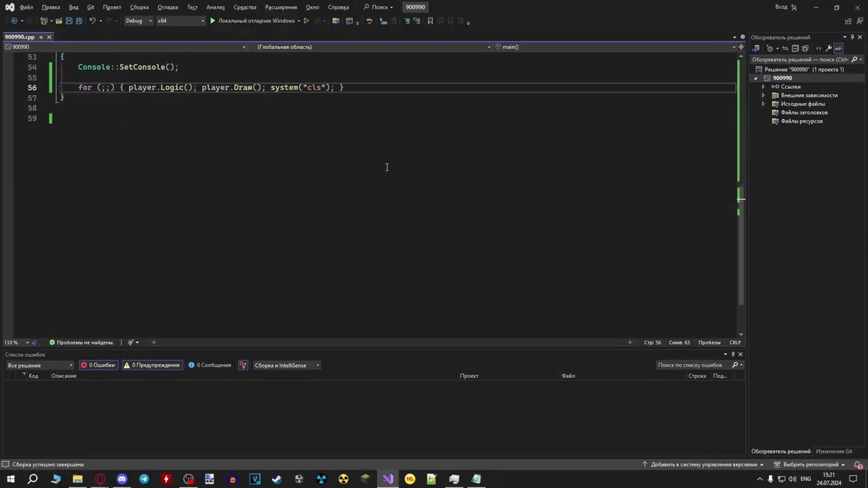Viewport: 868px width, 488px height.
Task: Open the Debug configuration dropdown
Action: tap(138, 21)
